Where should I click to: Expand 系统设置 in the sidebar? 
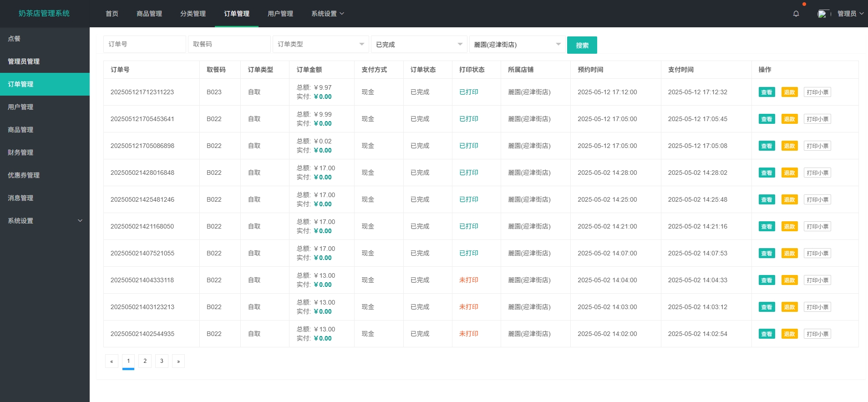45,221
